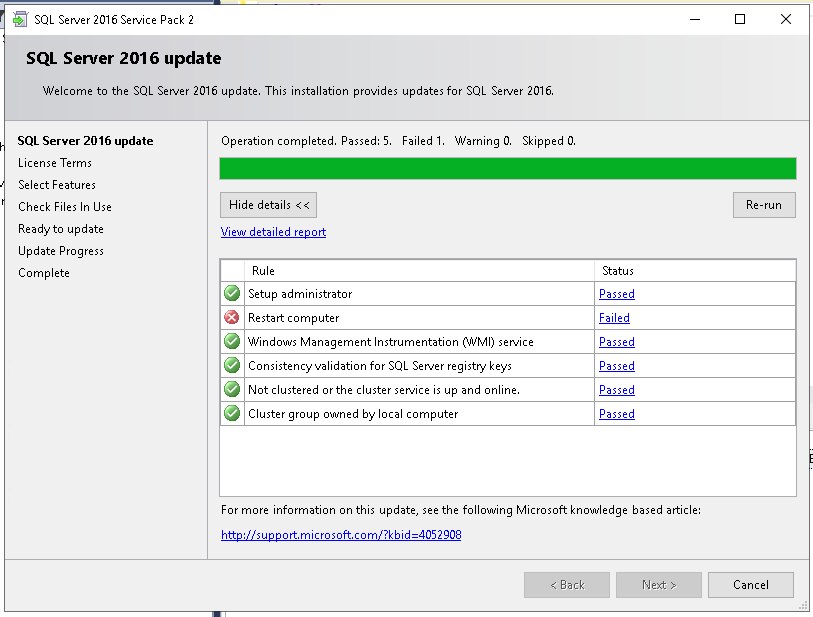The height and width of the screenshot is (617, 813).
Task: Collapse details with Hide details button
Action: pyautogui.click(x=269, y=205)
